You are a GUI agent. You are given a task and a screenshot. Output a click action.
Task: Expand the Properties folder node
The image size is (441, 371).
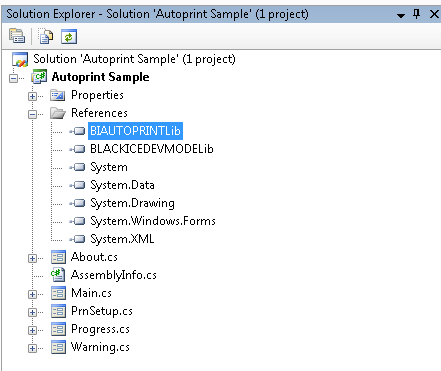[32, 96]
